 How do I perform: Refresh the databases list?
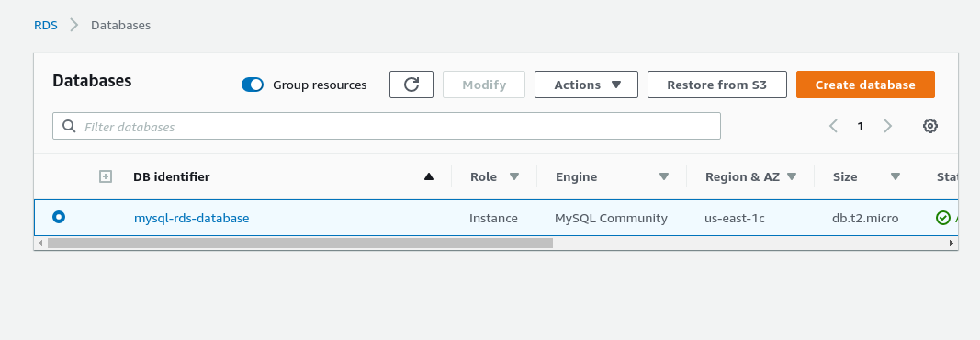(x=411, y=85)
